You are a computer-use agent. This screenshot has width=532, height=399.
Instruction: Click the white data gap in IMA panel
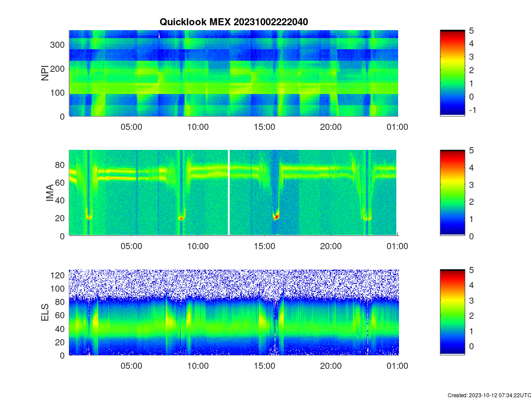(x=228, y=193)
